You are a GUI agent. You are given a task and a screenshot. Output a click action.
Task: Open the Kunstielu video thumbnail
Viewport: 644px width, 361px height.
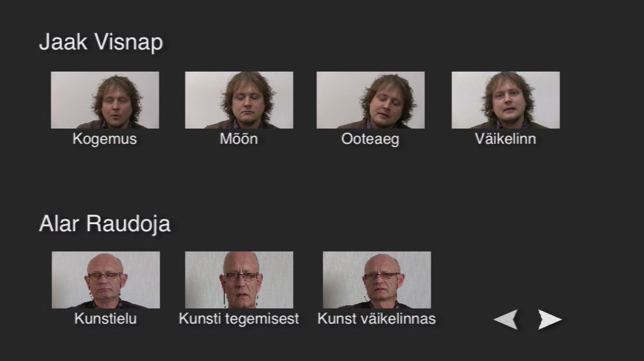click(x=106, y=280)
